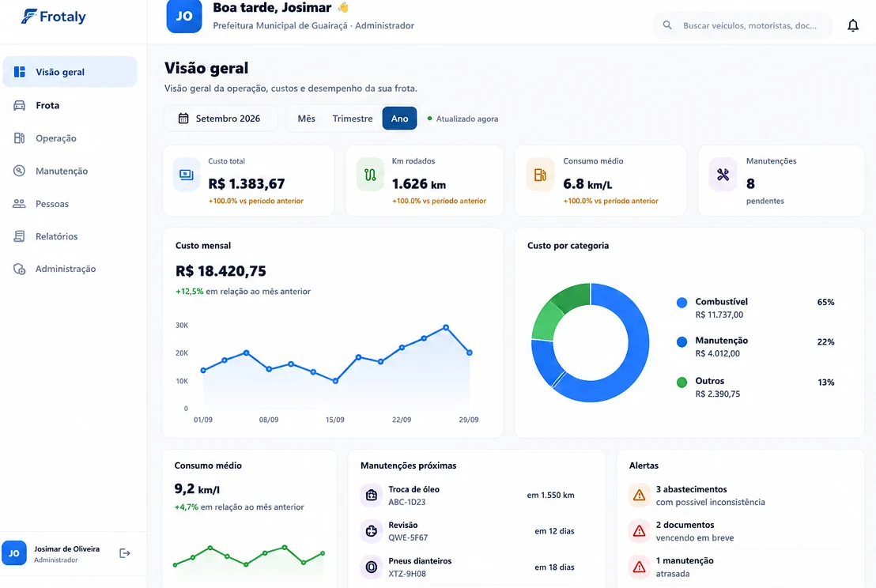Image resolution: width=876 pixels, height=588 pixels.
Task: Click the QWE-5F67 plate text
Action: [x=408, y=537]
